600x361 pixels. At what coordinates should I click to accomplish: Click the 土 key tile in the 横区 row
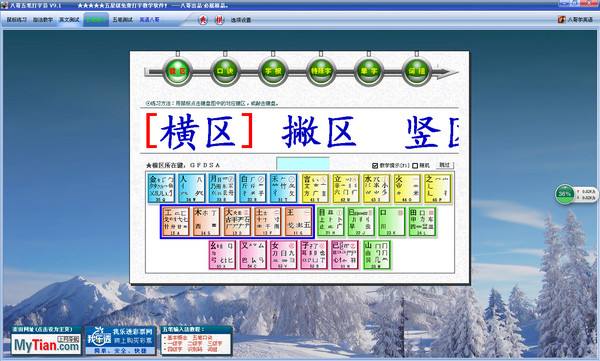(268, 222)
